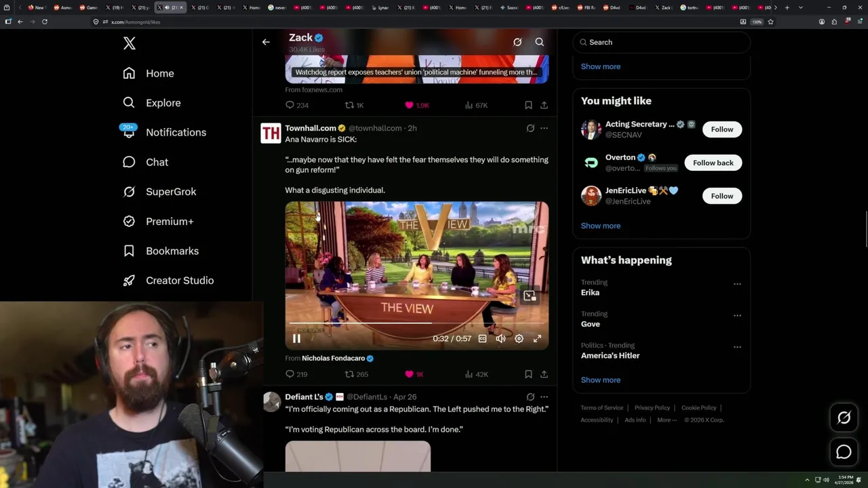The width and height of the screenshot is (868, 488).
Task: Reply to the foxnews.com link post
Action: pyautogui.click(x=297, y=105)
